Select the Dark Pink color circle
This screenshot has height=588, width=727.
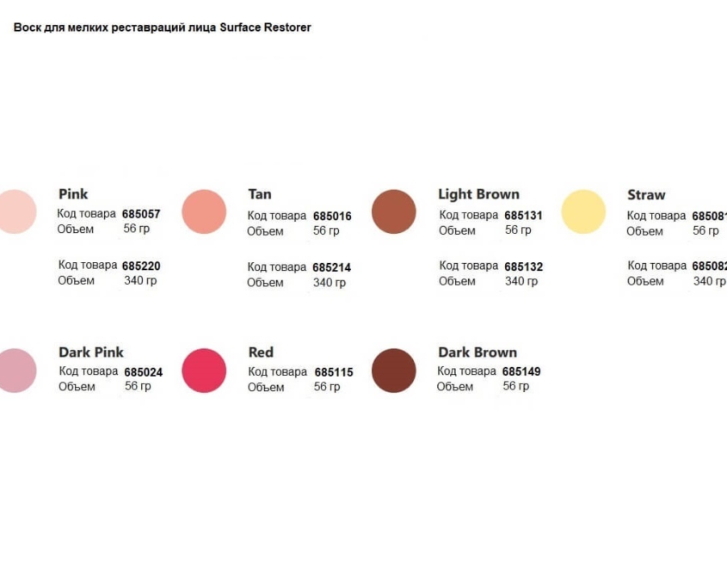tap(17, 371)
